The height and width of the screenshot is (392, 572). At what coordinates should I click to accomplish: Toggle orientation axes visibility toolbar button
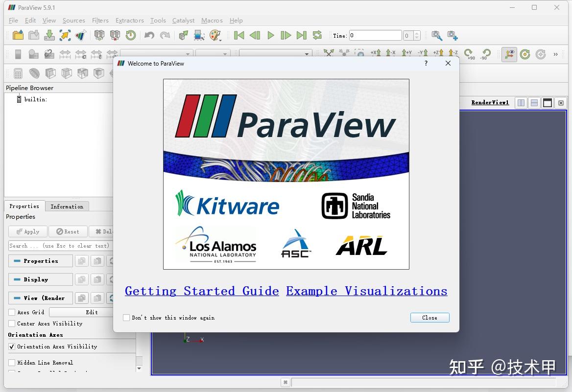[x=509, y=54]
